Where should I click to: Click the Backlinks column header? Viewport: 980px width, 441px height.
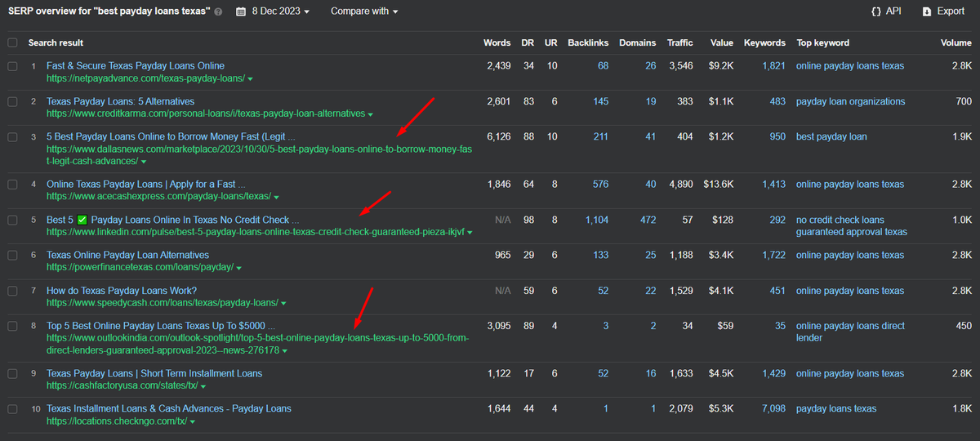[x=588, y=42]
